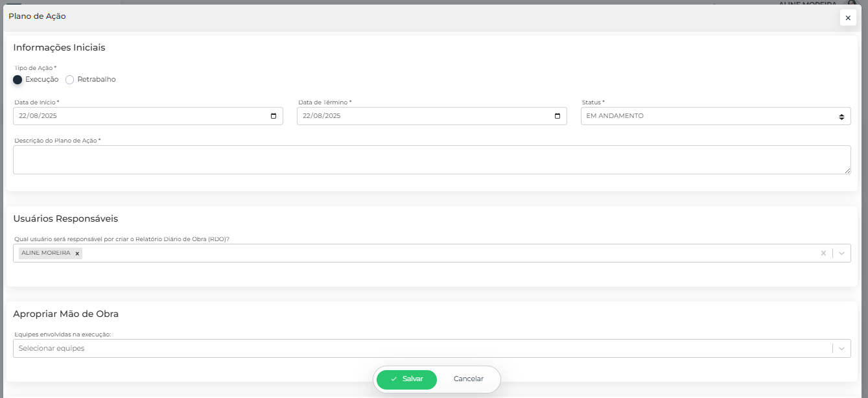Open the Status dropdown showing EM ANDAMENTO
Screen dimensions: 868x398
(715, 116)
